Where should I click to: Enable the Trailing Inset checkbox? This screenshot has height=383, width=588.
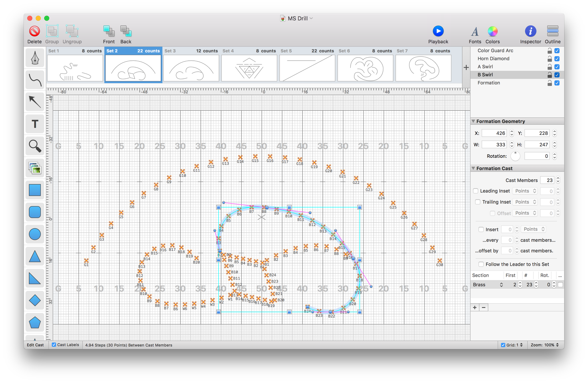(x=478, y=202)
